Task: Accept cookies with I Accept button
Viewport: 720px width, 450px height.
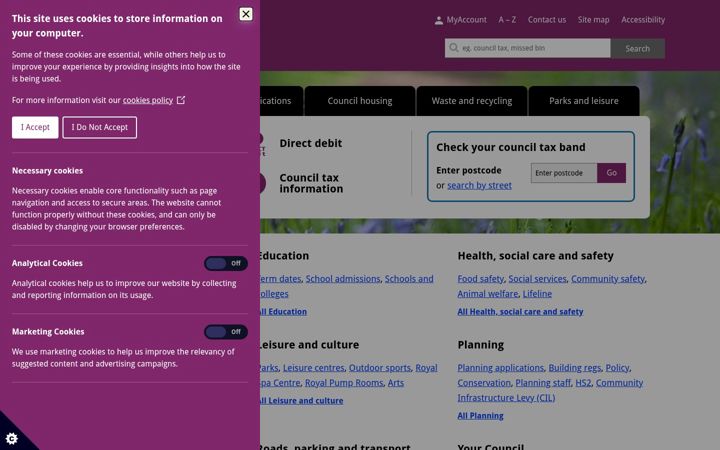Action: coord(35,127)
